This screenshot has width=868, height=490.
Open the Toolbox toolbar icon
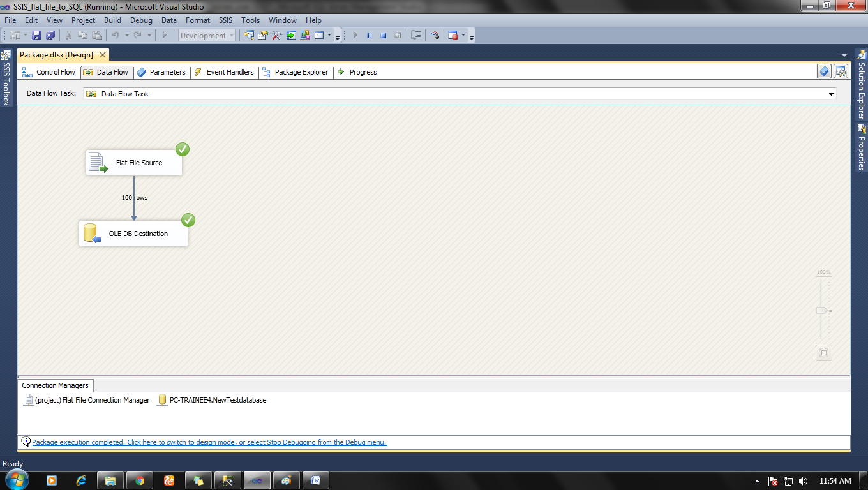pos(277,36)
